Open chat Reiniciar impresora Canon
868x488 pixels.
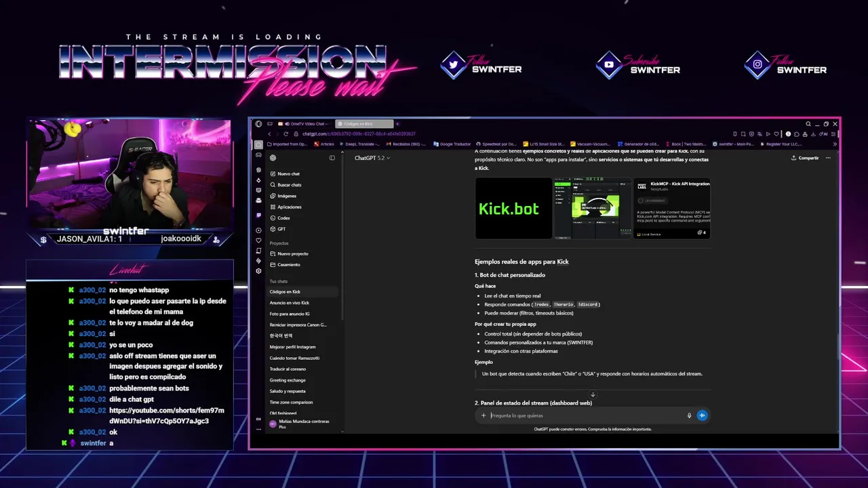[x=298, y=325]
